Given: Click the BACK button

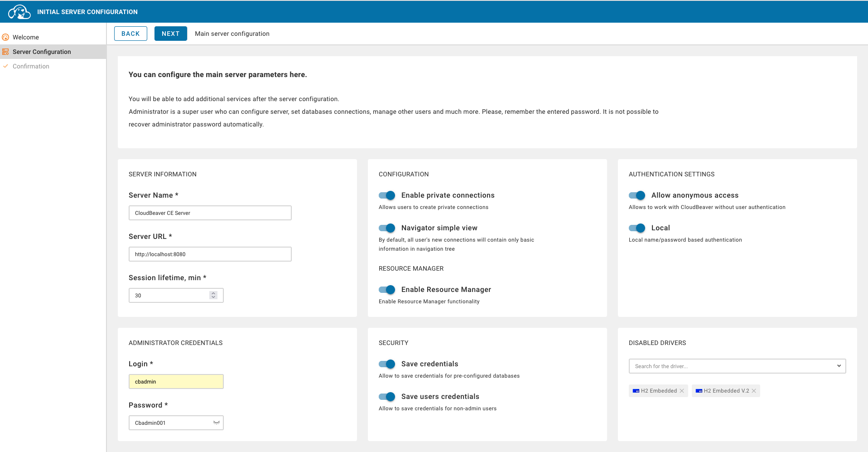Looking at the screenshot, I should coord(130,34).
